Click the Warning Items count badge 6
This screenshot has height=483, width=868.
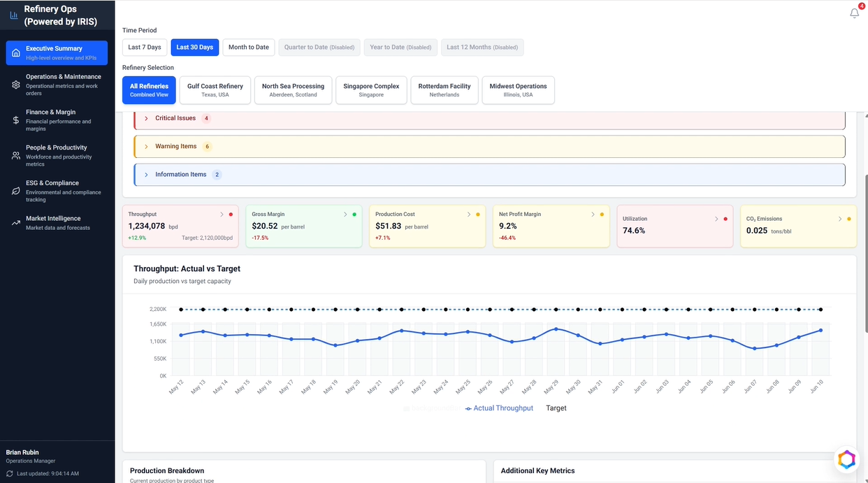[x=207, y=147]
